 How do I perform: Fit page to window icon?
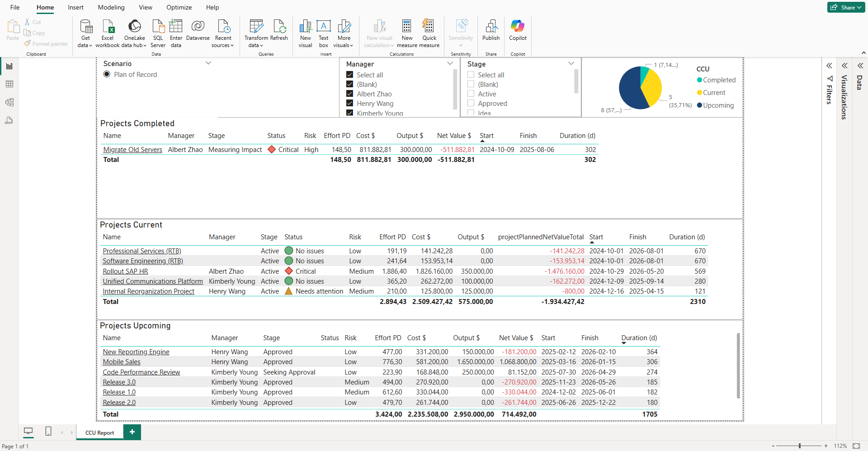click(856, 446)
